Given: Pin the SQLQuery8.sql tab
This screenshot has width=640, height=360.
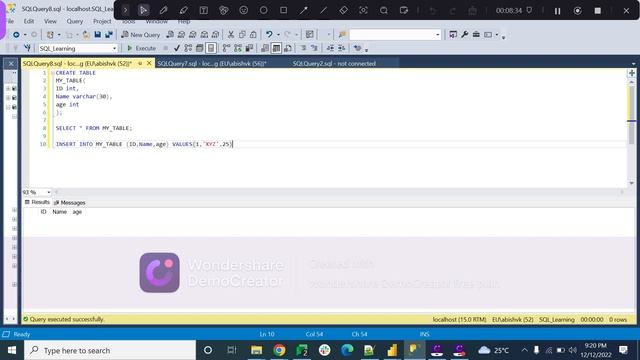Looking at the screenshot, I should tap(140, 63).
